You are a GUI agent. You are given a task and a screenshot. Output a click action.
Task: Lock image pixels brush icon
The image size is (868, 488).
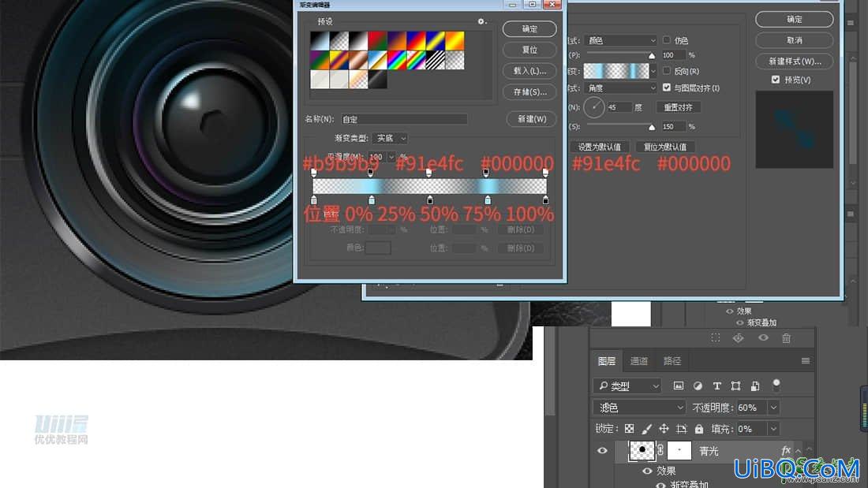point(646,429)
